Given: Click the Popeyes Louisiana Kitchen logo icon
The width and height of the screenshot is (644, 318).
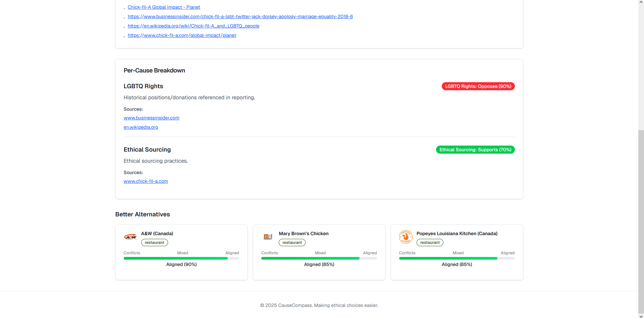Looking at the screenshot, I should [406, 237].
